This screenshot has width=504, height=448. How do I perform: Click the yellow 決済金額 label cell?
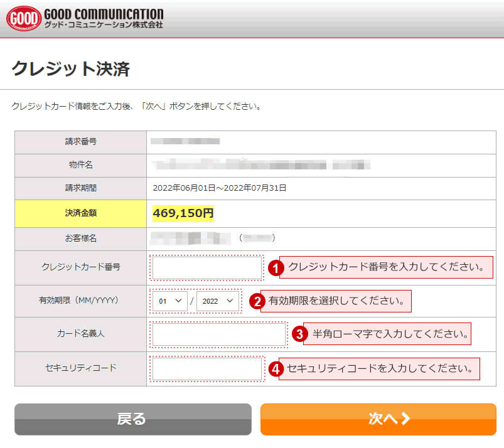pyautogui.click(x=80, y=213)
